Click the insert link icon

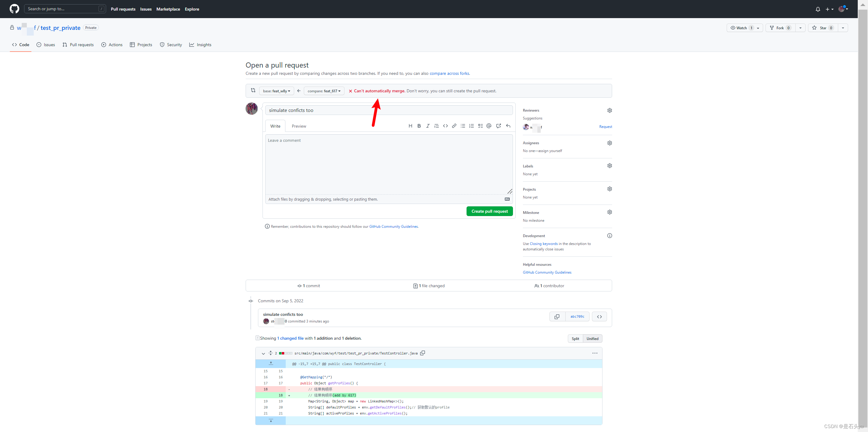[x=454, y=126]
